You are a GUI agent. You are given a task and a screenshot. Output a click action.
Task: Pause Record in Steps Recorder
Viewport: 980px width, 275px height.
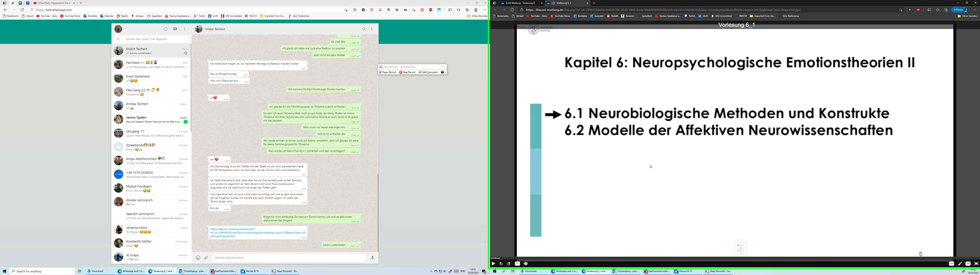pos(388,72)
